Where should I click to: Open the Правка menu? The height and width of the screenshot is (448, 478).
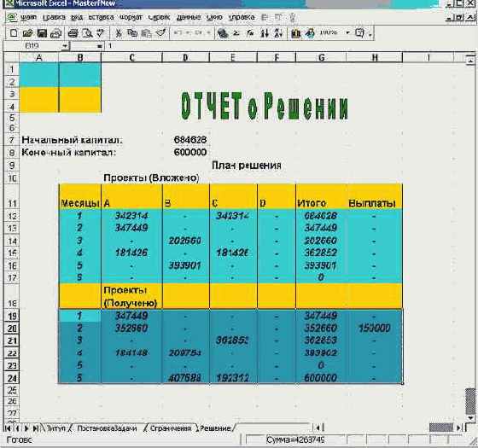[x=54, y=17]
